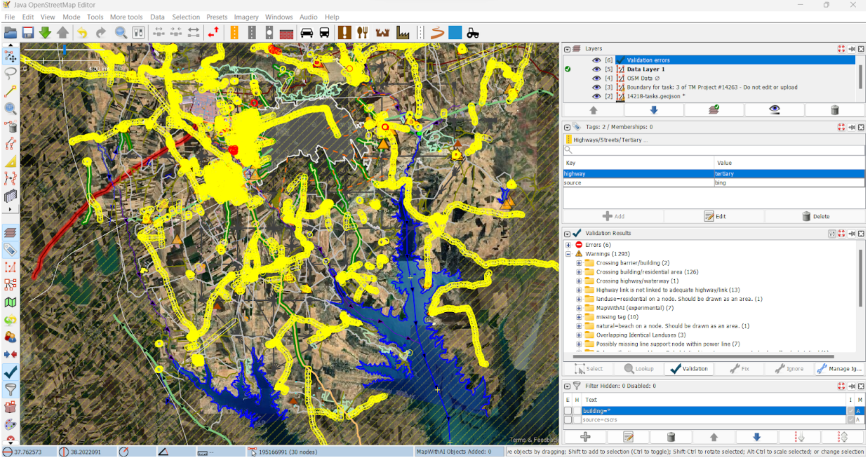Viewport: 868px width, 458px height.
Task: Toggle visibility eye of Data Layer 1
Action: pos(596,69)
